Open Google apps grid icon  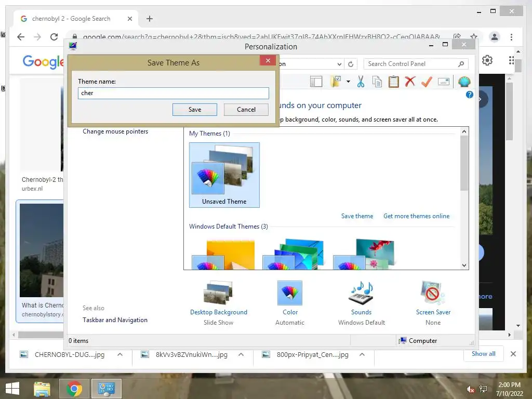tap(511, 60)
